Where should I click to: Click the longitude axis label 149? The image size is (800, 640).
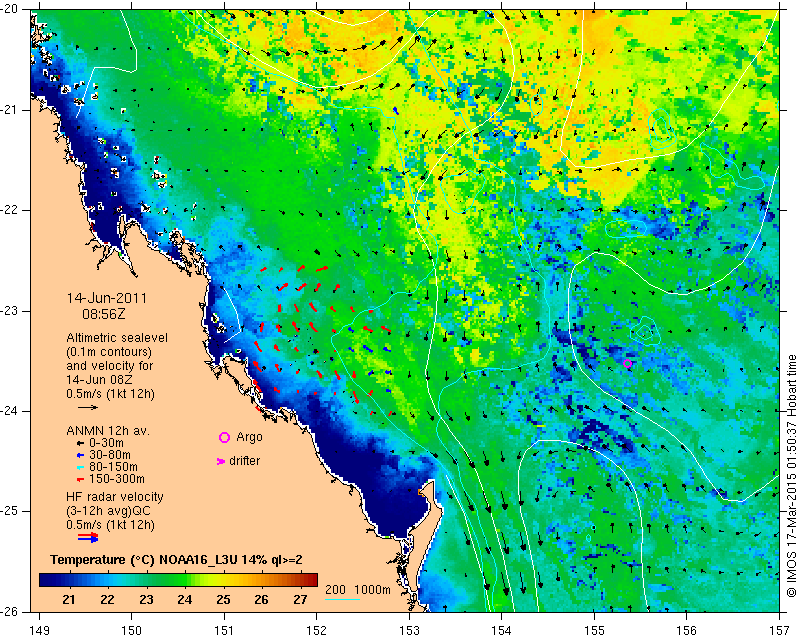coord(39,631)
